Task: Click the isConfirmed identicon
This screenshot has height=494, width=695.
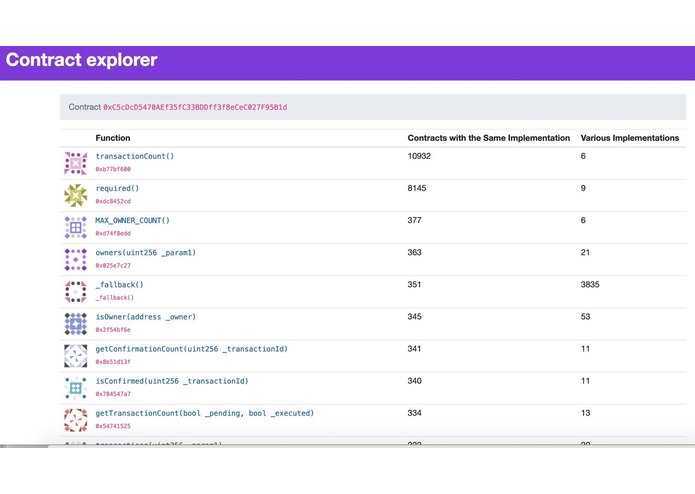Action: point(76,388)
